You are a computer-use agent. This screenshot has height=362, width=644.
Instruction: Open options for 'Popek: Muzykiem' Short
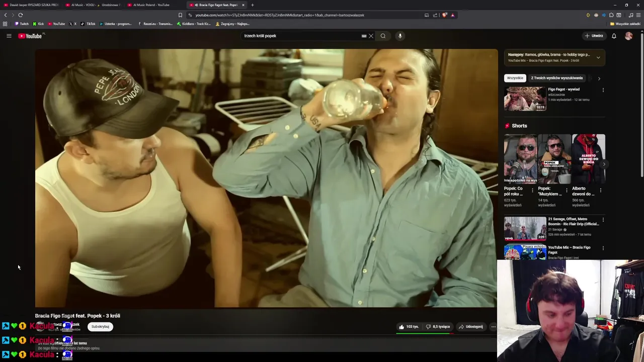pyautogui.click(x=567, y=191)
